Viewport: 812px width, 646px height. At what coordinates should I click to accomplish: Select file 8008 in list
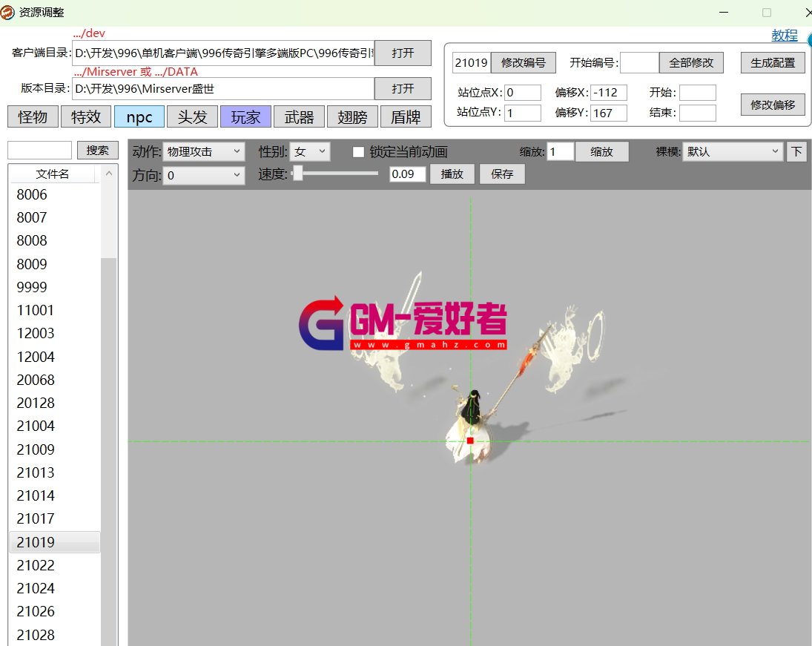pos(55,241)
